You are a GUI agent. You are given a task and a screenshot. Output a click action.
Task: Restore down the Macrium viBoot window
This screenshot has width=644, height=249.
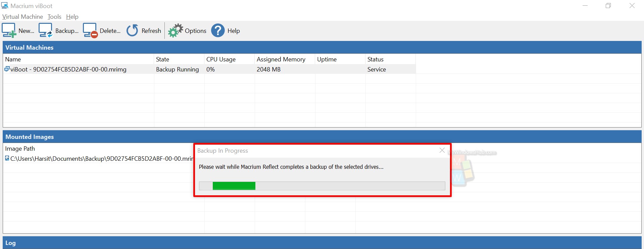point(608,6)
